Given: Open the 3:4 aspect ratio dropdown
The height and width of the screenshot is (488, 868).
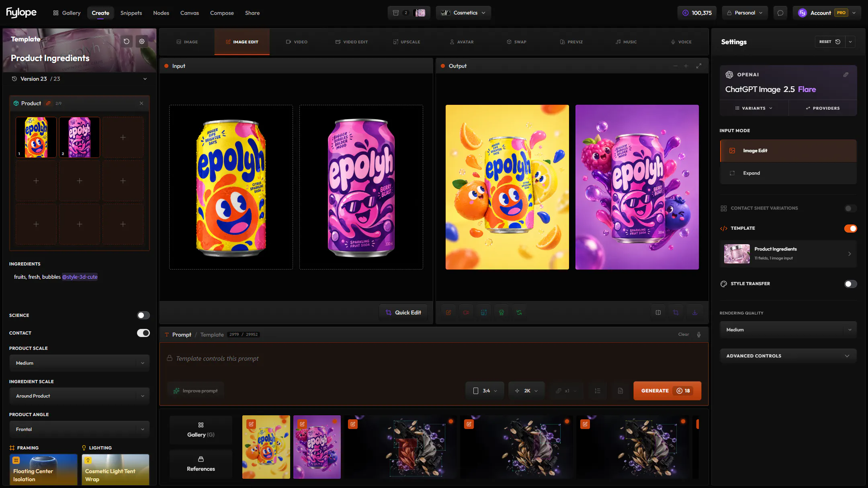Looking at the screenshot, I should (x=485, y=391).
